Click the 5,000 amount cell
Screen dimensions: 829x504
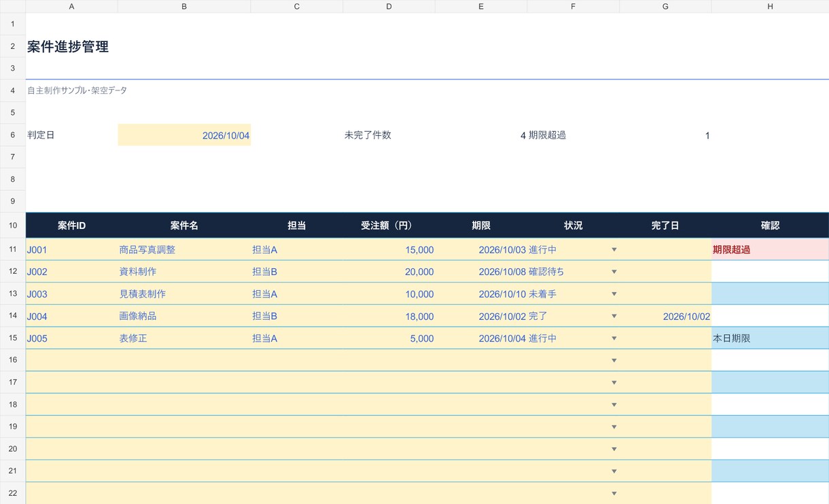[x=389, y=338]
